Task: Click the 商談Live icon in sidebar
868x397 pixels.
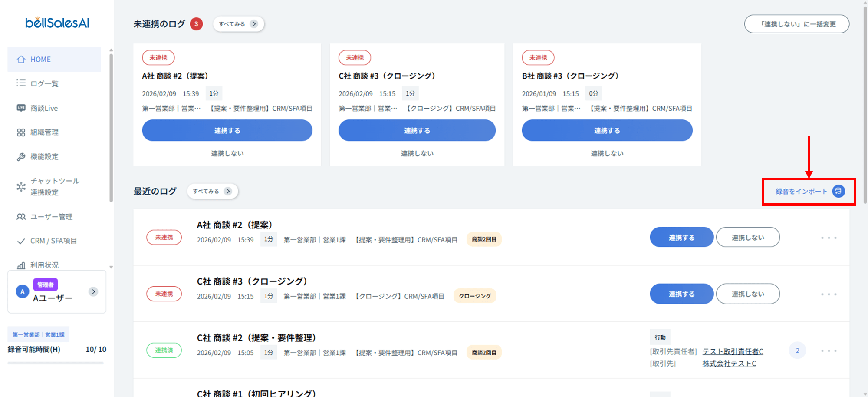Action: tap(21, 108)
